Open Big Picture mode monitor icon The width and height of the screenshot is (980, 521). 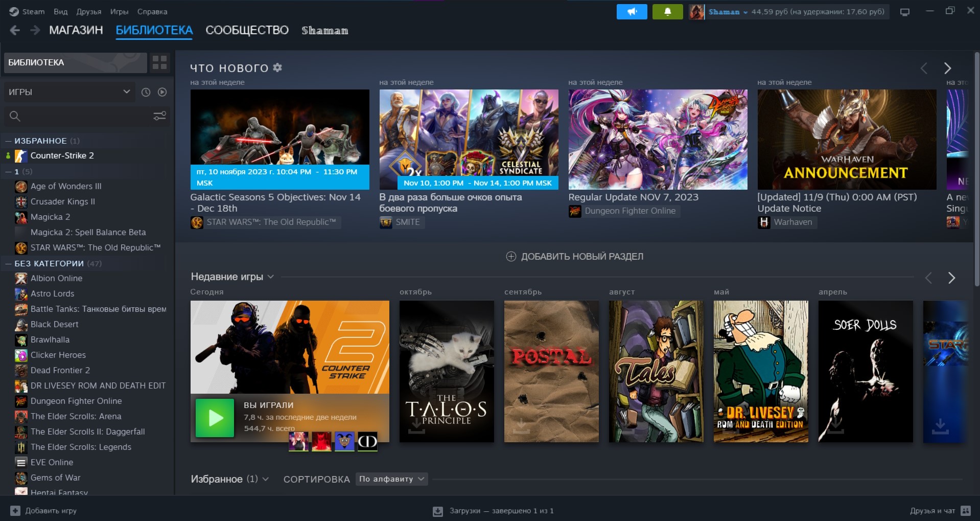[904, 12]
